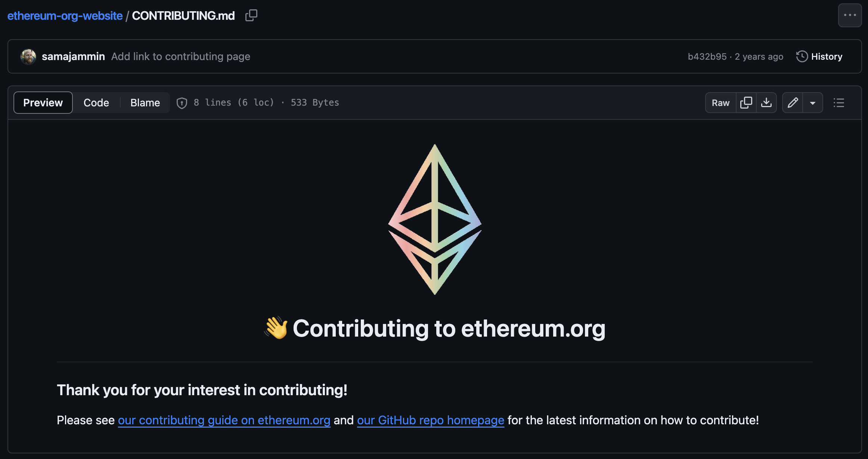The height and width of the screenshot is (459, 868).
Task: Expand the edit options dropdown arrow
Action: tap(813, 102)
